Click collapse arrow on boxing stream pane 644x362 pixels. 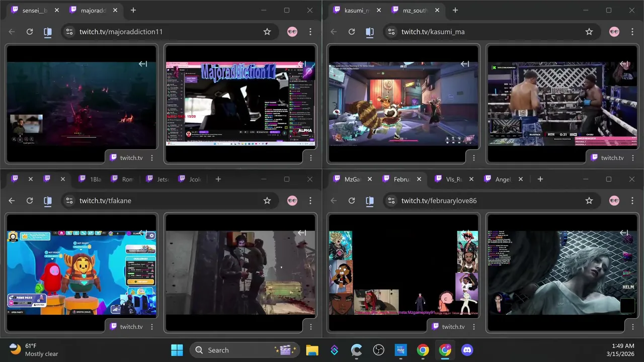pyautogui.click(x=624, y=64)
